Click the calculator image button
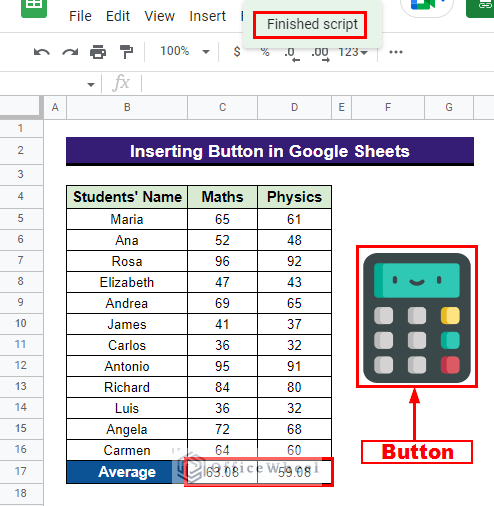 click(x=417, y=318)
